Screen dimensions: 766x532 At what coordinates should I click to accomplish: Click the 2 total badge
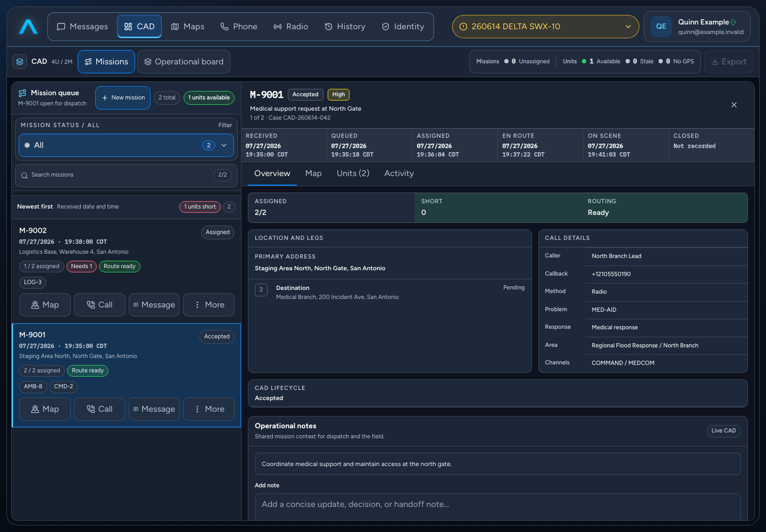[x=167, y=98]
